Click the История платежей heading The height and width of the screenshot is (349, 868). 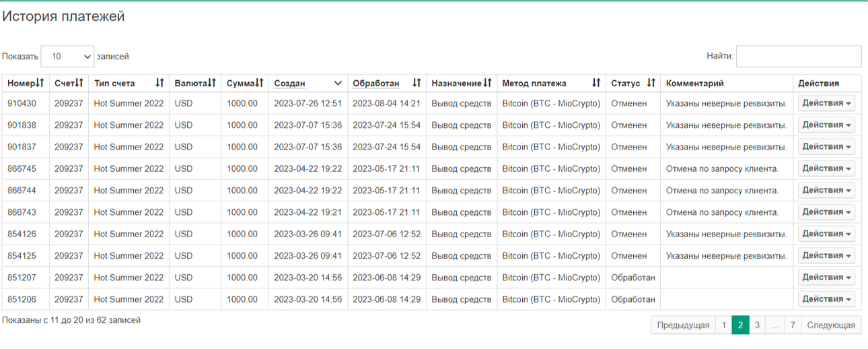click(63, 16)
